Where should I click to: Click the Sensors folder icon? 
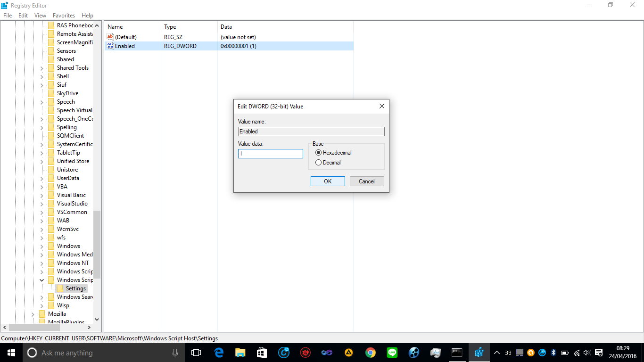point(51,51)
